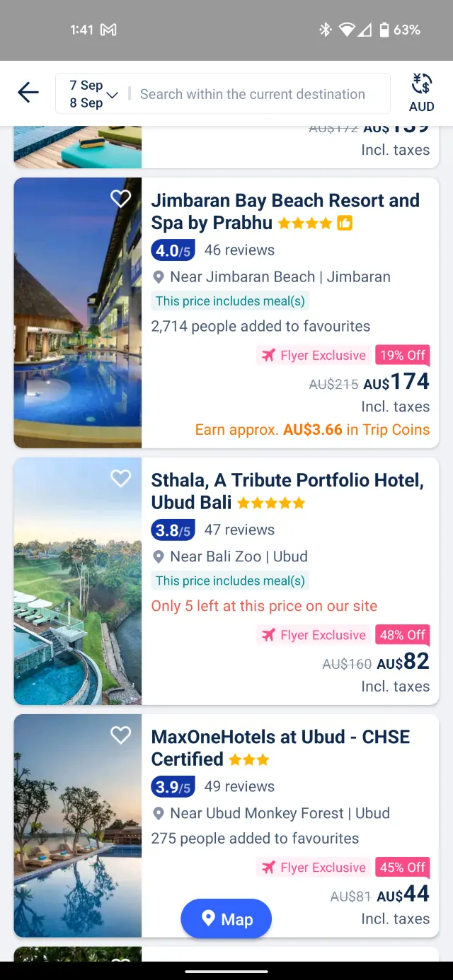Viewport: 453px width, 980px height.
Task: Open Sthala, A Tribute Portfolio Hotel title
Action: pos(287,491)
